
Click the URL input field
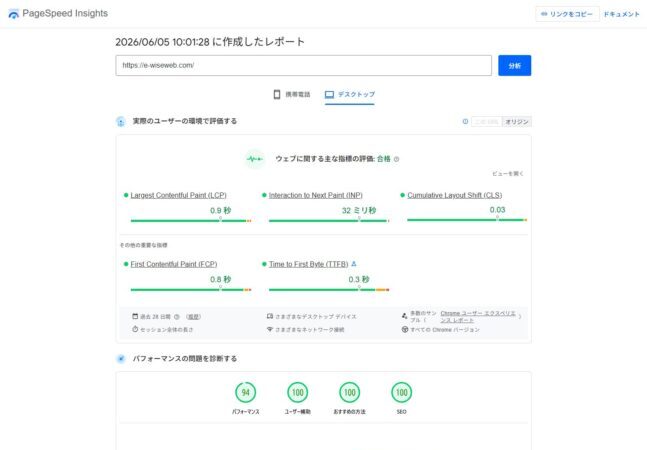click(303, 65)
